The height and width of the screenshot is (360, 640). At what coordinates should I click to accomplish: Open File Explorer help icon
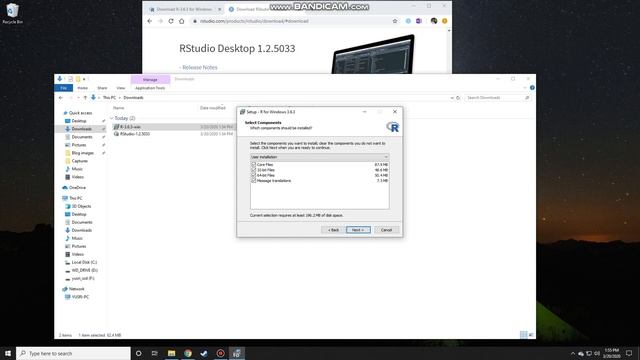532,88
